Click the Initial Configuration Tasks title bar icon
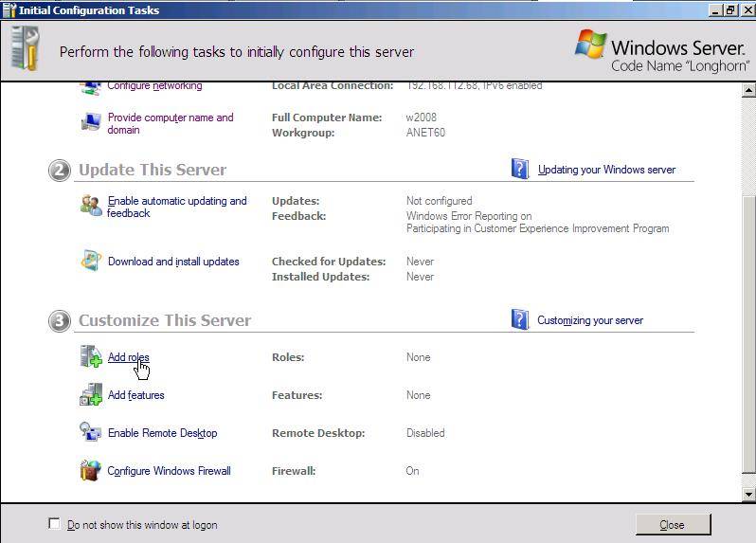 point(9,9)
